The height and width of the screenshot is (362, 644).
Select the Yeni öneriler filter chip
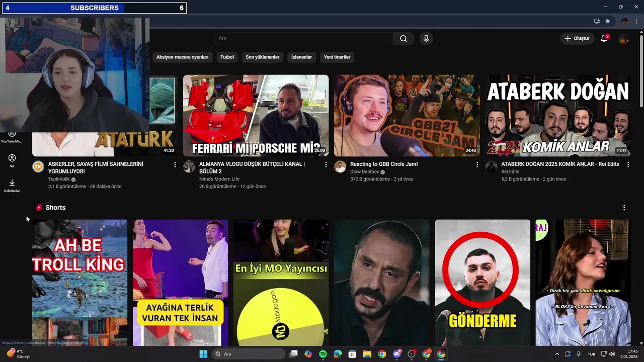pyautogui.click(x=337, y=57)
